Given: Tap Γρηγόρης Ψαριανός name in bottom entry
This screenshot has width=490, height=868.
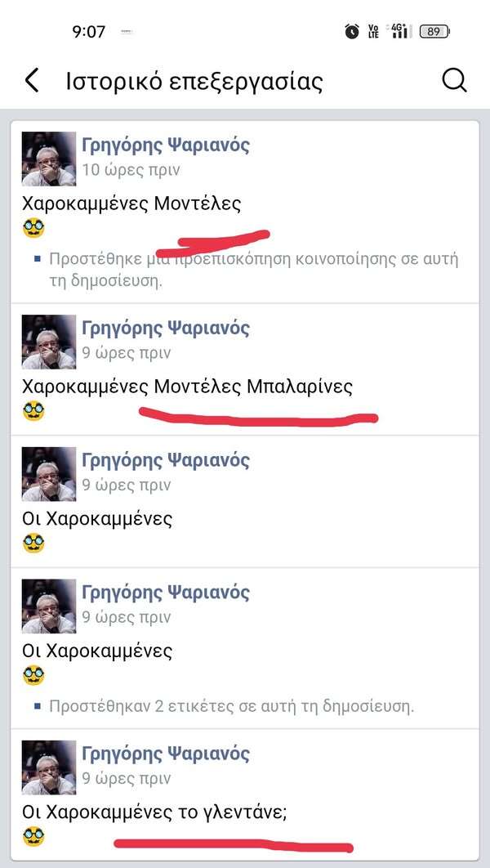Looking at the screenshot, I should tap(166, 754).
